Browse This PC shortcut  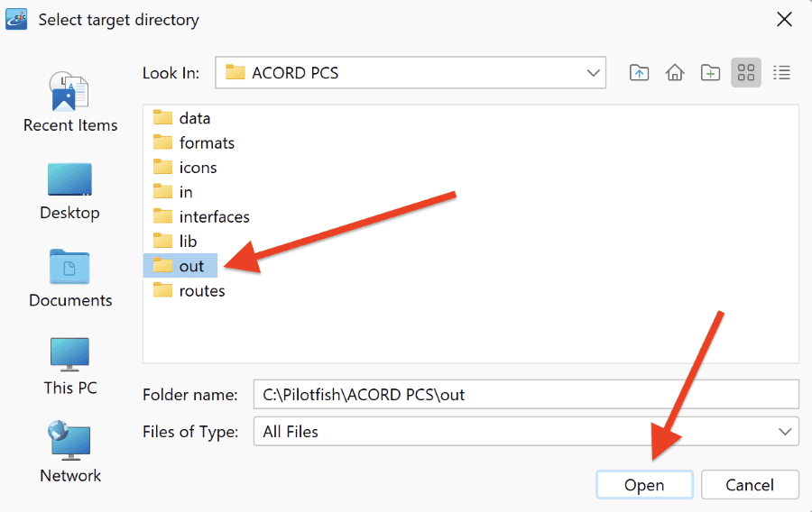coord(70,366)
